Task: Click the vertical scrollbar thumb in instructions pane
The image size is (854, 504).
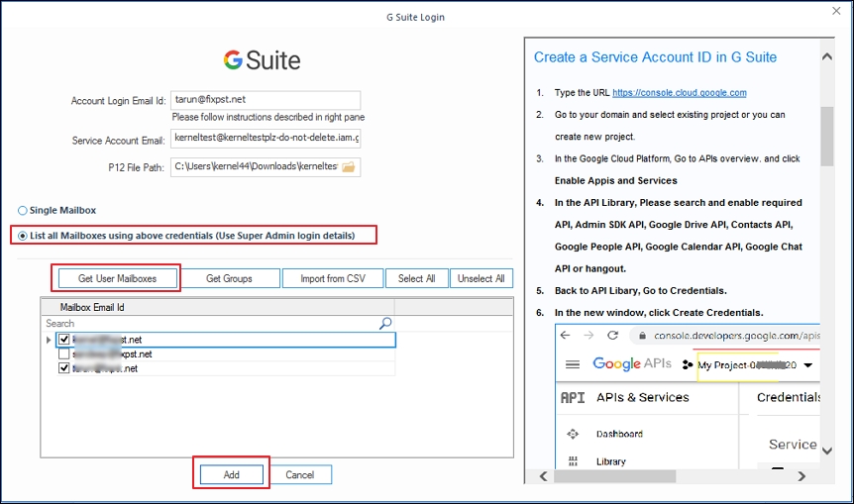Action: tap(827, 136)
